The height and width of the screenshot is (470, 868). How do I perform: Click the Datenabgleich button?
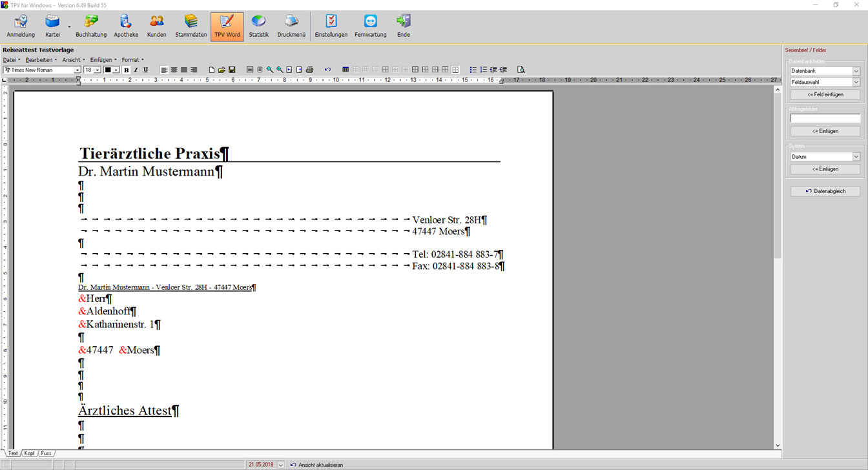(x=825, y=191)
